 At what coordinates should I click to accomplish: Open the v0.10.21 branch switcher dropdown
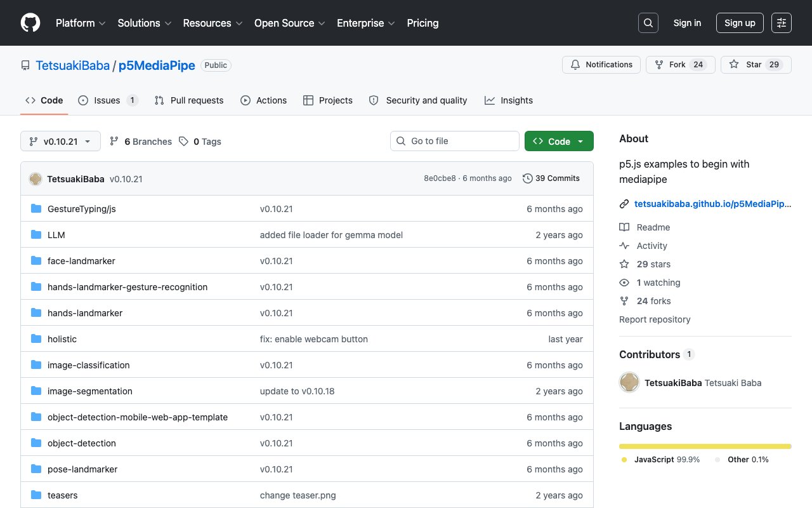60,142
